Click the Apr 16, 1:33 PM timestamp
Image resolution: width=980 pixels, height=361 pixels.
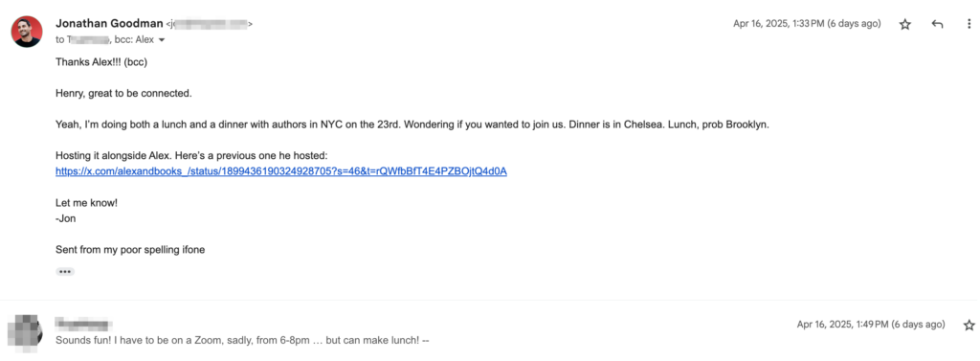point(807,24)
